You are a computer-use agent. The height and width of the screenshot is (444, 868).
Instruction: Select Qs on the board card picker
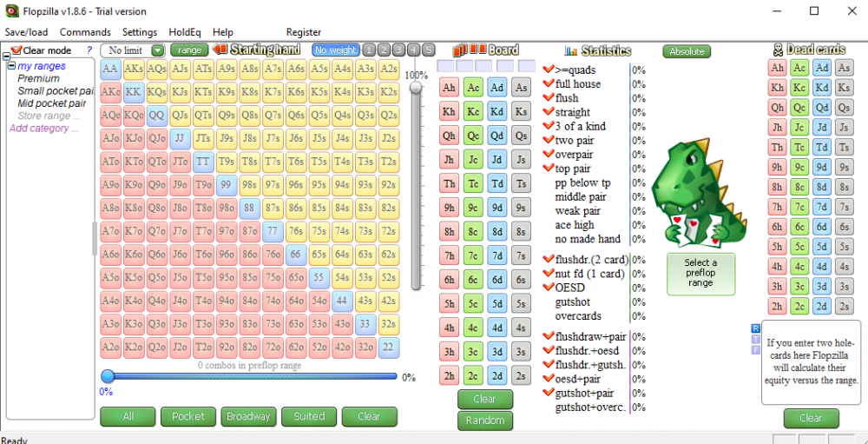(x=520, y=136)
